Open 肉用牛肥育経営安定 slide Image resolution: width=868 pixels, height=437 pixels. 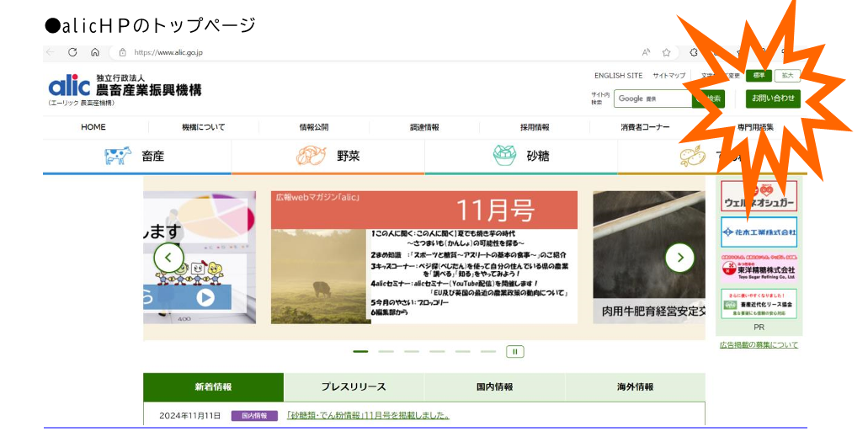point(649,258)
